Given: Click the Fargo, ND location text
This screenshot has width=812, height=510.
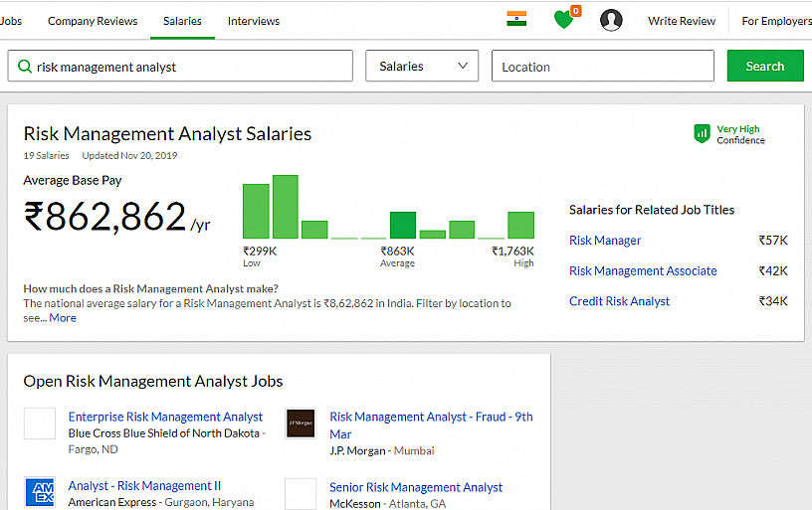Looking at the screenshot, I should coord(94,449).
